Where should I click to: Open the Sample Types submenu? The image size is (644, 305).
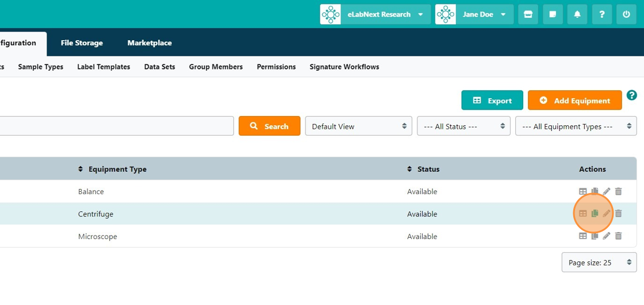[x=41, y=67]
